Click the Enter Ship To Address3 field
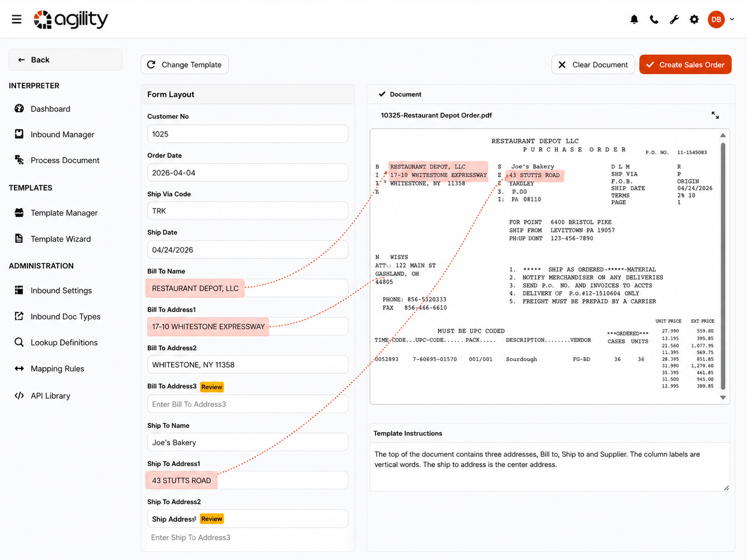747x560 pixels. pyautogui.click(x=248, y=537)
